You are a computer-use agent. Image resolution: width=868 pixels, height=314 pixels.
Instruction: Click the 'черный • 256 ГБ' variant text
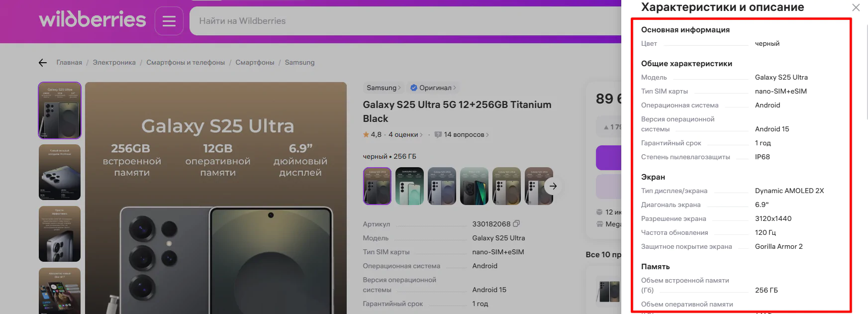tap(389, 156)
